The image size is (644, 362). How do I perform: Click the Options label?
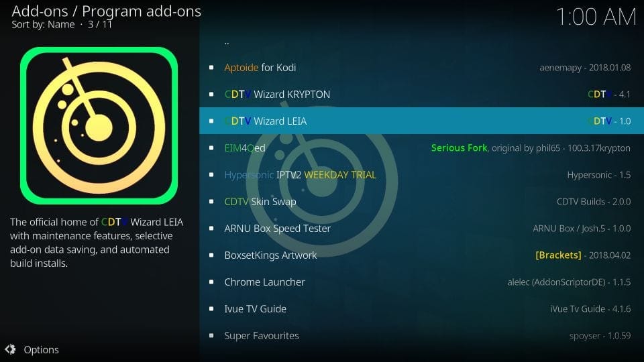(41, 350)
